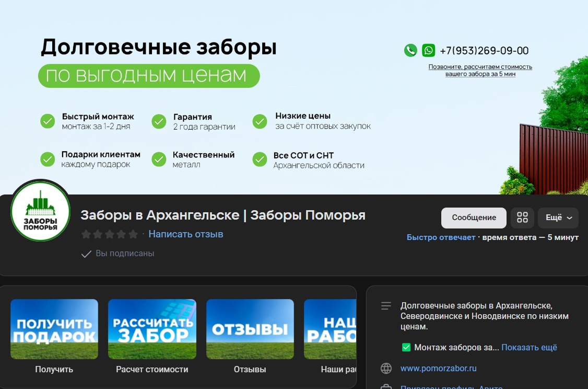The width and height of the screenshot is (588, 389).
Task: Click the Позвоните, рассчитаем стоимость underlined text
Action: 480,70
